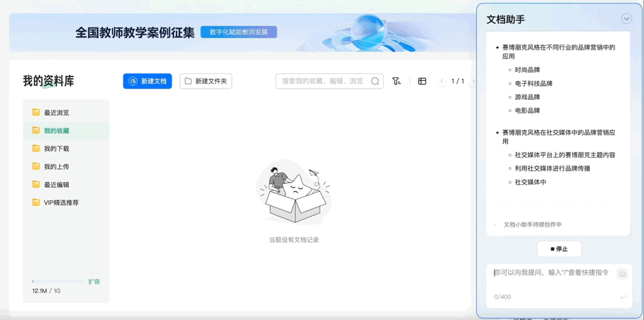The image size is (644, 320).
Task: Click the 游戏品牌 outline item
Action: 527,97
